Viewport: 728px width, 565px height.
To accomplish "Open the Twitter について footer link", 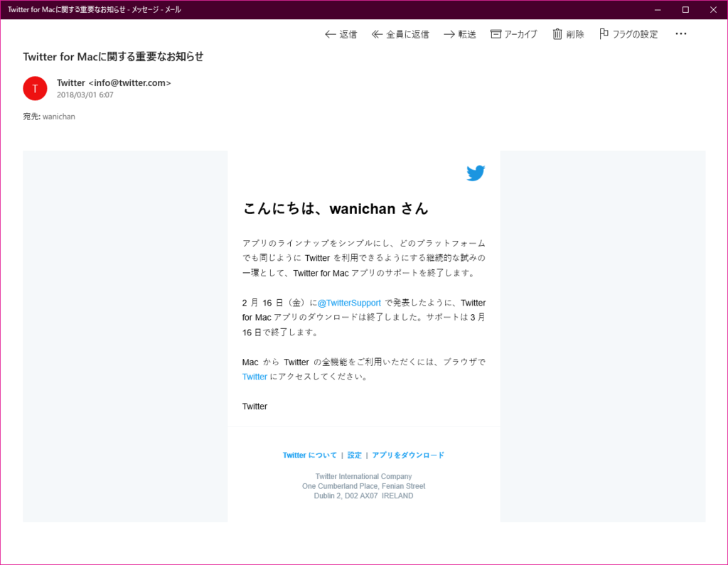I will [310, 455].
